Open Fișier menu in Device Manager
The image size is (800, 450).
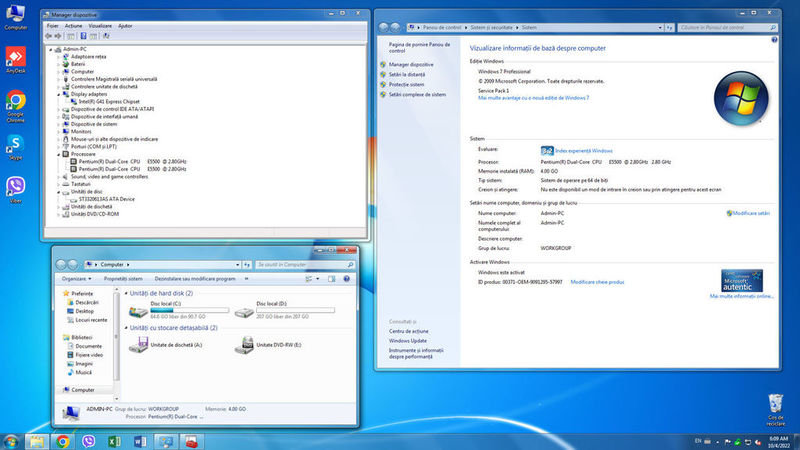pos(53,26)
